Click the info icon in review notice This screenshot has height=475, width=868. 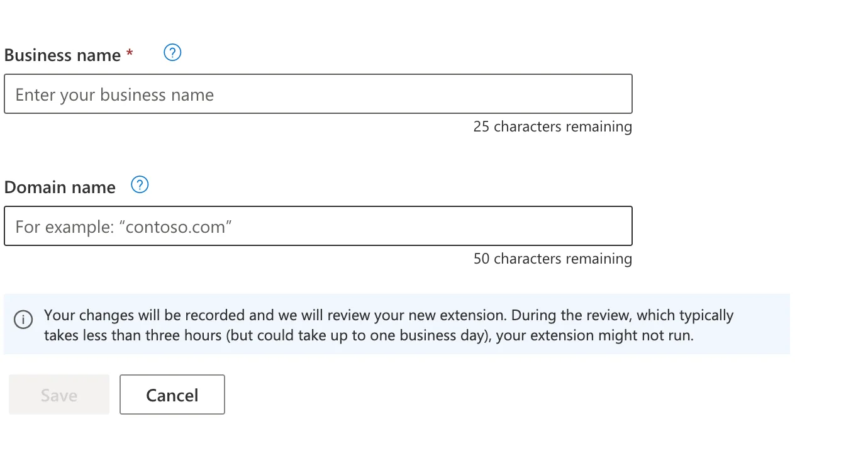coord(23,320)
